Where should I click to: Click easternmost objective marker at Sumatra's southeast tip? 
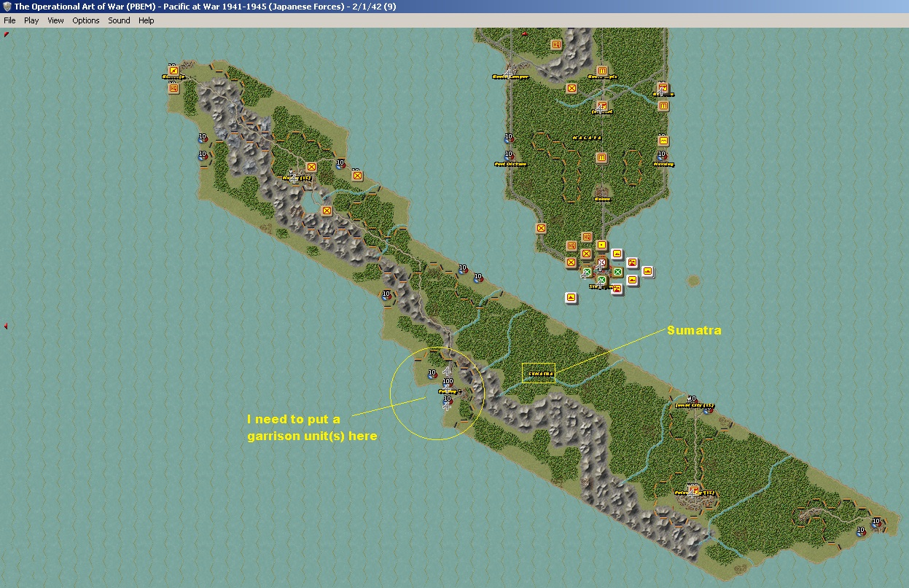[x=876, y=522]
